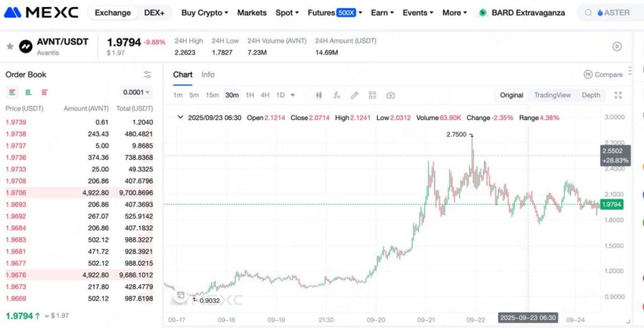Viewport: 644px width, 328px height.
Task: Add AVNT/USDT to favorites with star
Action: (10, 46)
